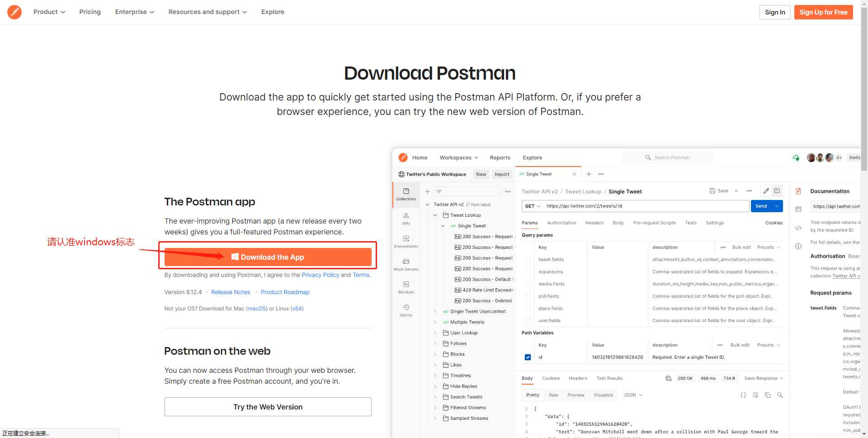Viewport: 868px width, 438px height.
Task: Click the comments icon near Save
Action: (x=777, y=191)
